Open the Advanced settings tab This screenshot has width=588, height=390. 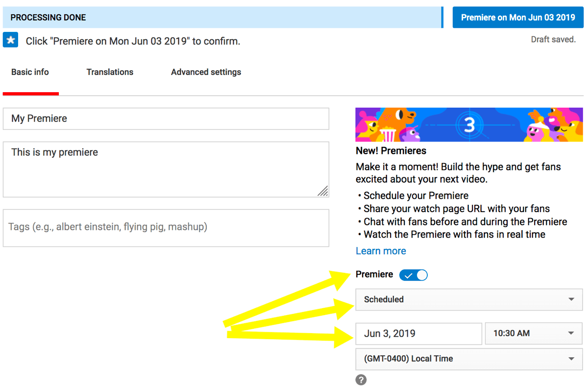point(206,72)
